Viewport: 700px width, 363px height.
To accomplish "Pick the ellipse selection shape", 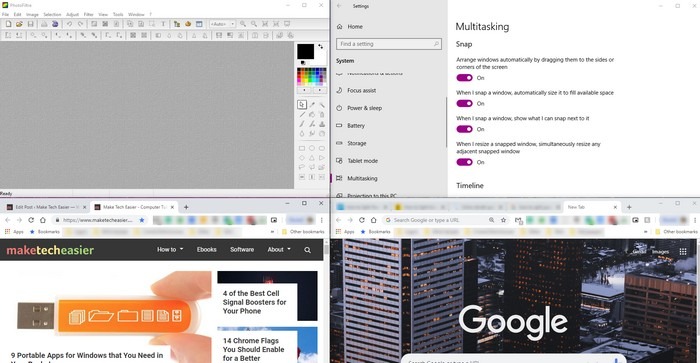I will pyautogui.click(x=312, y=148).
